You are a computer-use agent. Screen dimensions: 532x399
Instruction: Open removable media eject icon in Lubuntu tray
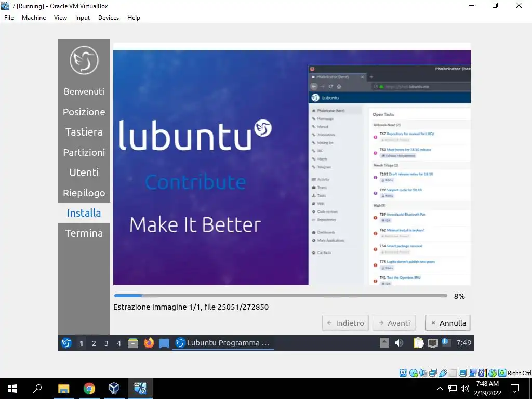[x=384, y=343]
